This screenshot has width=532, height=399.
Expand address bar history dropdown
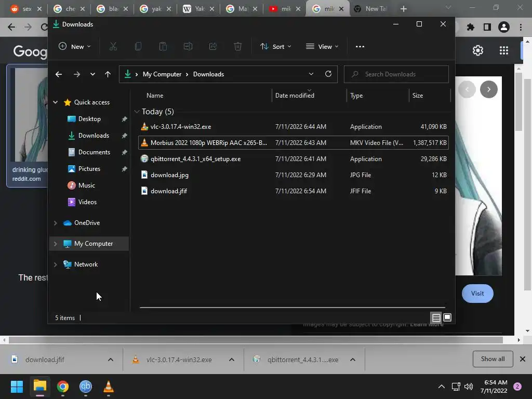point(311,74)
